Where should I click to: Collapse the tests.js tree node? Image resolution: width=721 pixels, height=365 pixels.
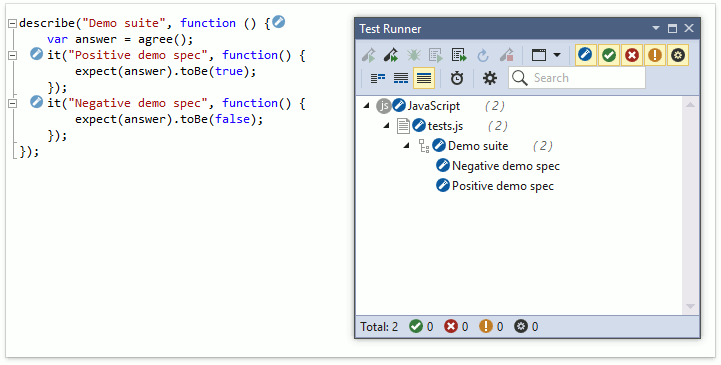(x=386, y=126)
